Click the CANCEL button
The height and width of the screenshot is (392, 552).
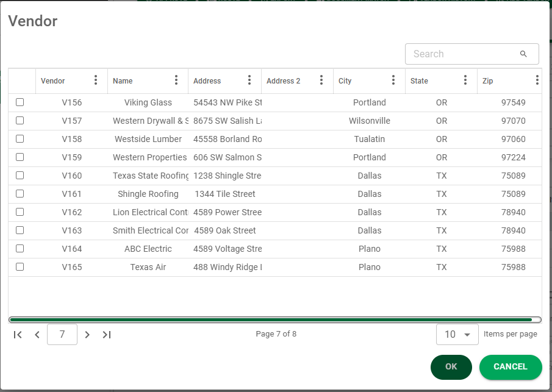pyautogui.click(x=511, y=367)
